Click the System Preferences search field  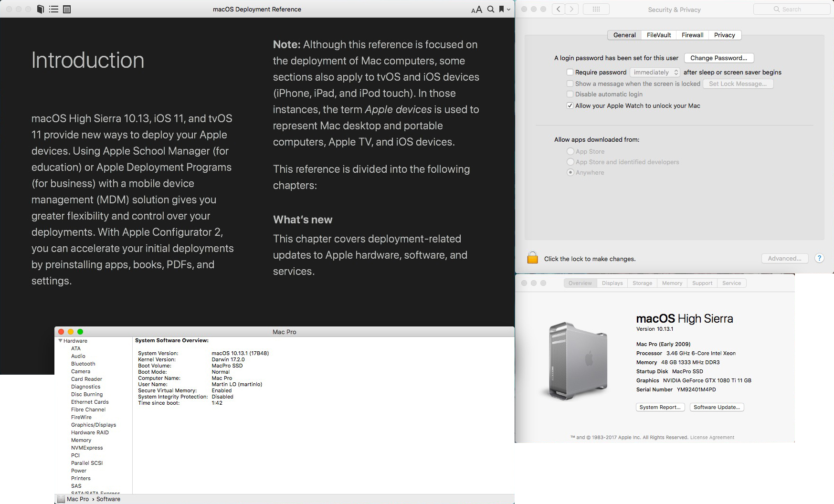point(791,9)
